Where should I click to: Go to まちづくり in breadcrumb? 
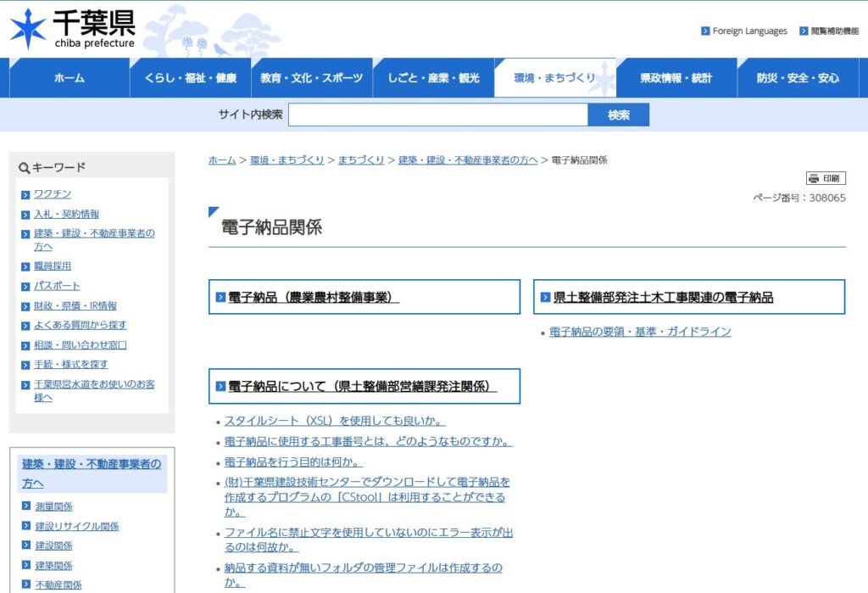click(361, 160)
